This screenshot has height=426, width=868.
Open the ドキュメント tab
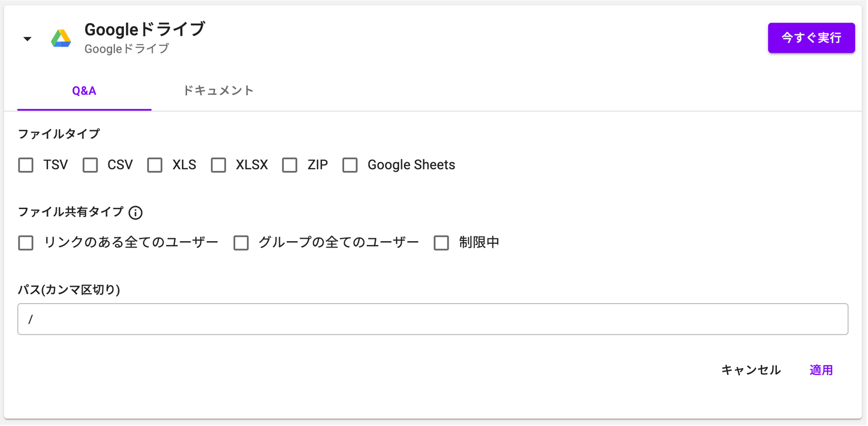pyautogui.click(x=218, y=91)
